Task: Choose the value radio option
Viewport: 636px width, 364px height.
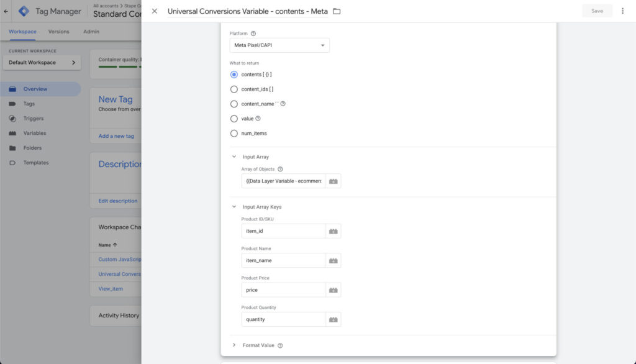Action: click(234, 119)
